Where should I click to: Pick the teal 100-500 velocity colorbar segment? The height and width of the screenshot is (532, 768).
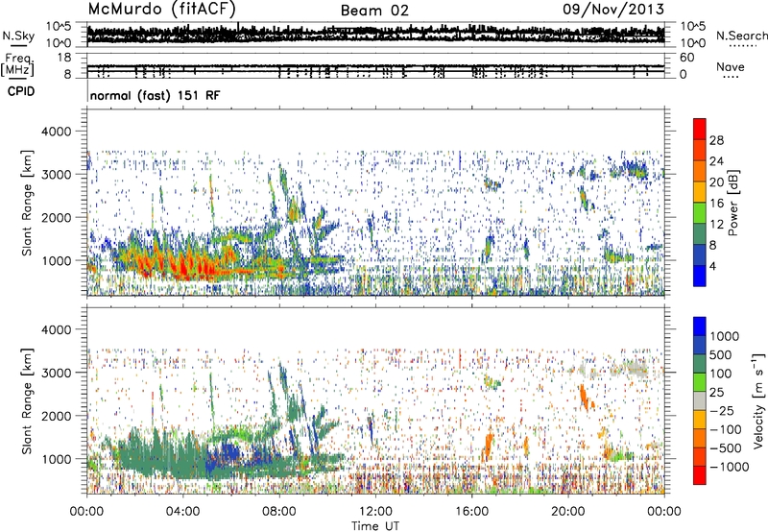pyautogui.click(x=700, y=364)
